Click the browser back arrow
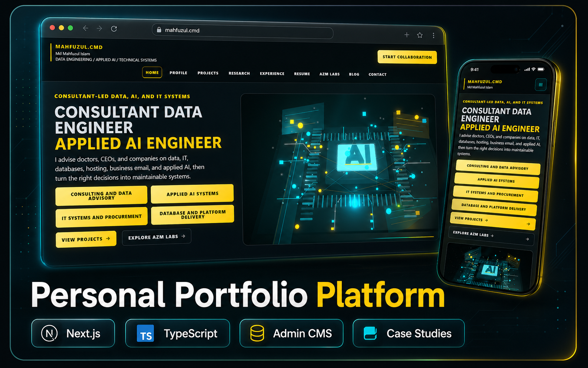This screenshot has height=368, width=588. [x=86, y=28]
